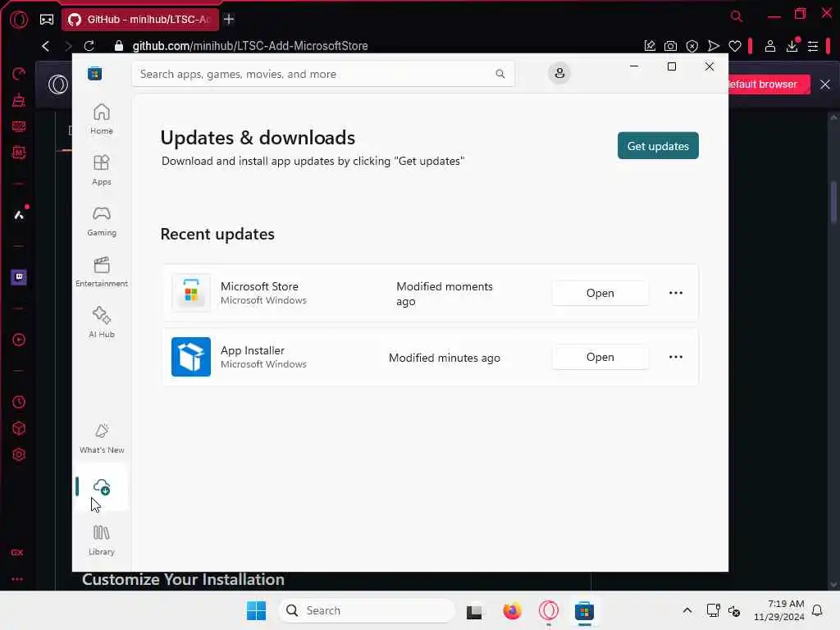Click Get updates button

(658, 146)
